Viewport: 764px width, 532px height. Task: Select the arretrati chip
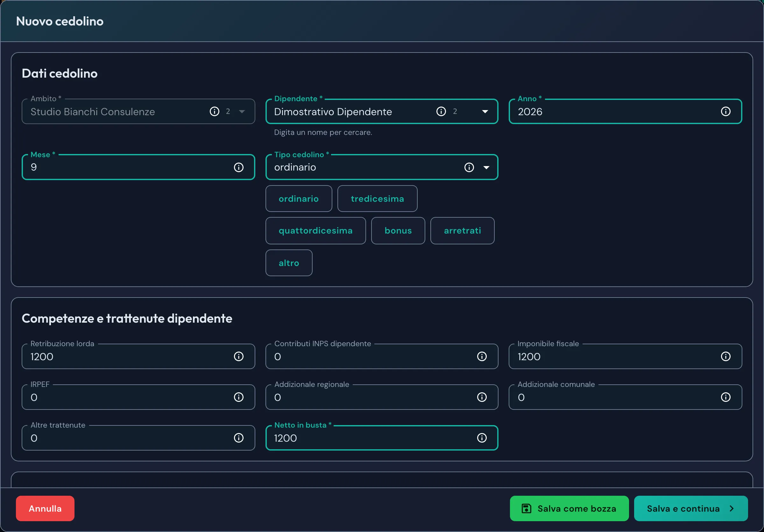462,231
